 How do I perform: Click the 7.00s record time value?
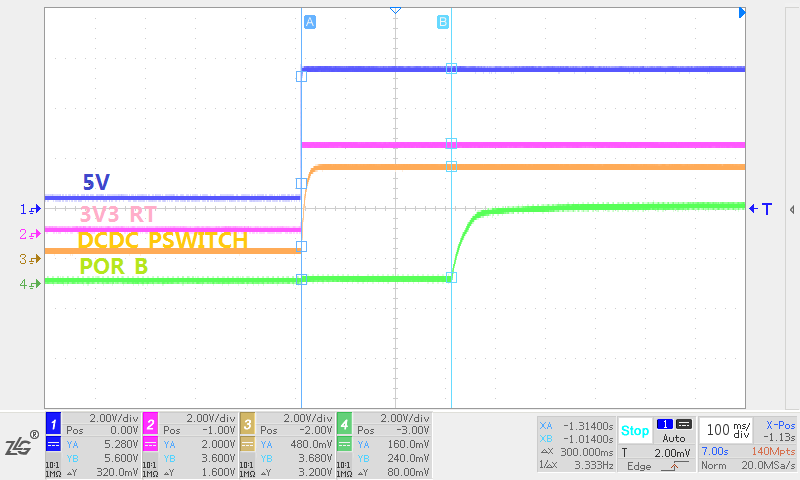pyautogui.click(x=715, y=451)
